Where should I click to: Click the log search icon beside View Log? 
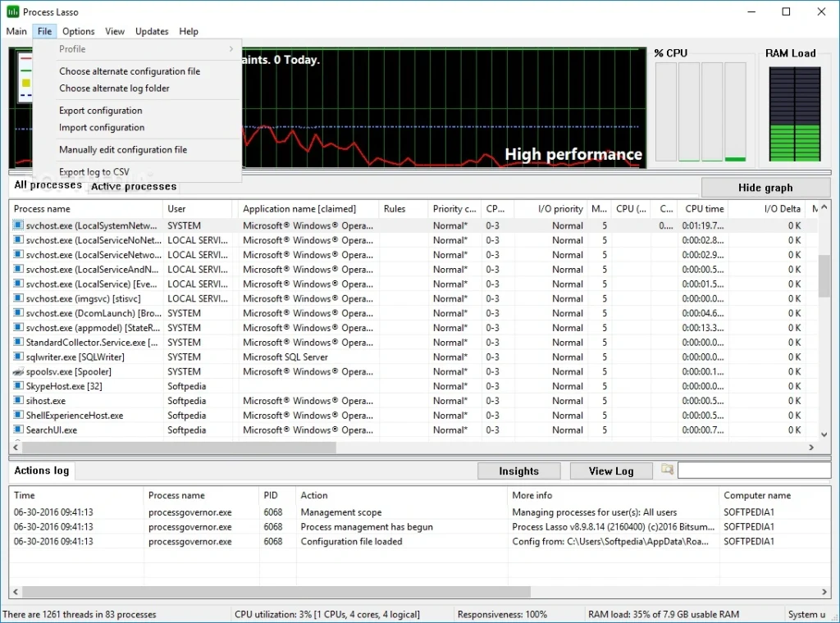coord(666,470)
